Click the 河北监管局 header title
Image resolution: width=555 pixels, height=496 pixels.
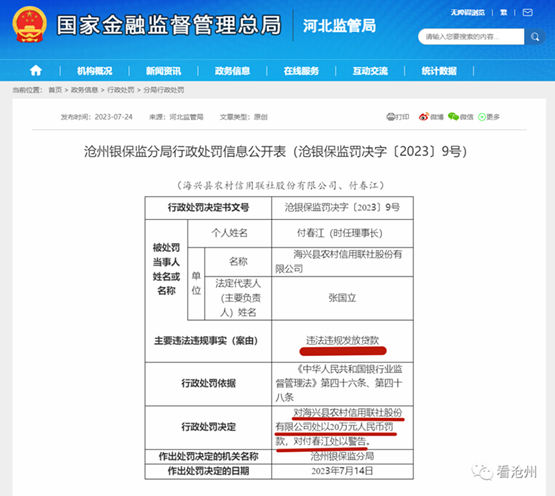pyautogui.click(x=339, y=26)
